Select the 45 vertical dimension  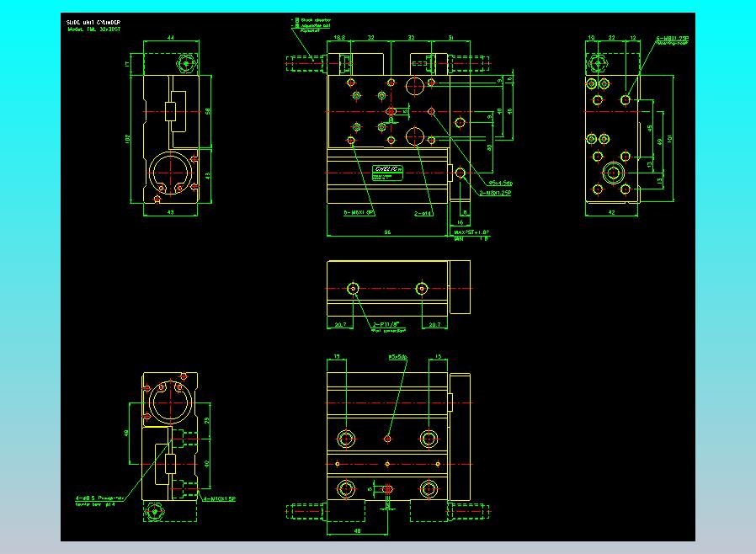pyautogui.click(x=650, y=128)
